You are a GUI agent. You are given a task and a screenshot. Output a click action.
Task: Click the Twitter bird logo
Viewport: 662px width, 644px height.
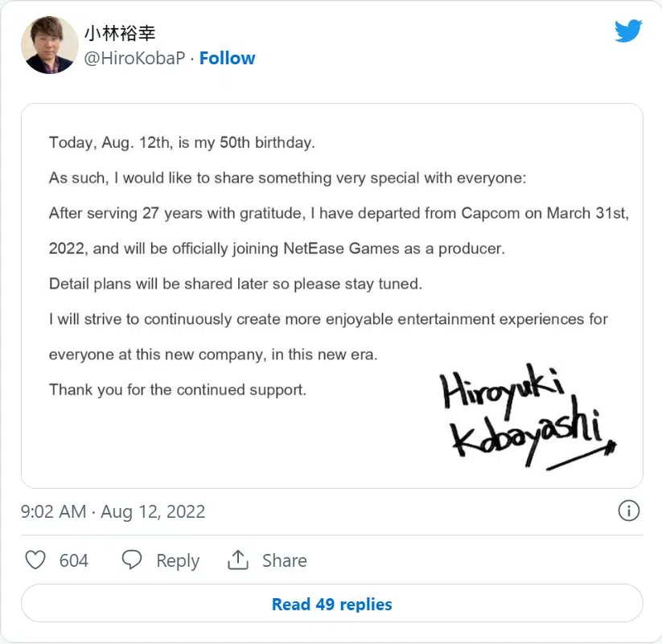(x=628, y=31)
